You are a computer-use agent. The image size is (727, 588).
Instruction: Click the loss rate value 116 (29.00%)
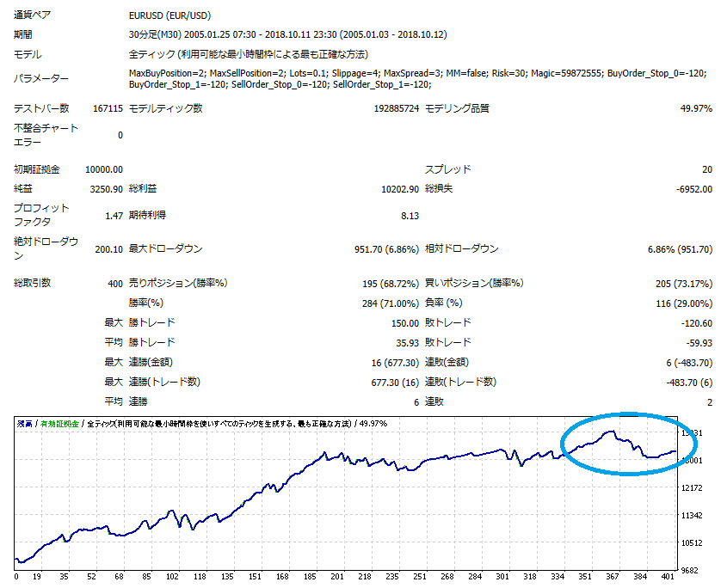coord(684,304)
